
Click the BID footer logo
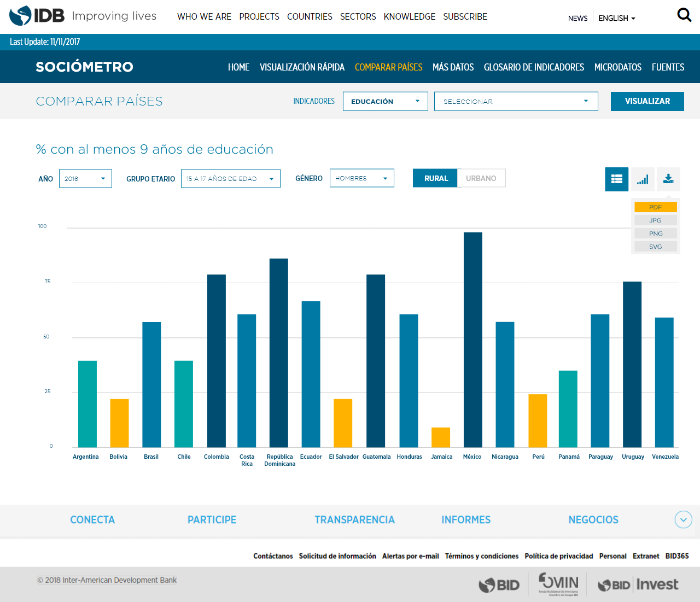point(499,585)
